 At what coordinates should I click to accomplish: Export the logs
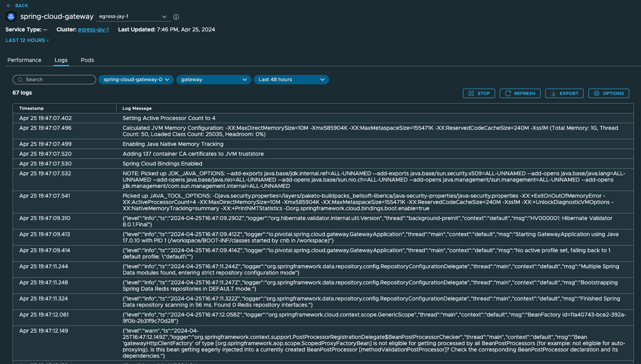click(565, 93)
